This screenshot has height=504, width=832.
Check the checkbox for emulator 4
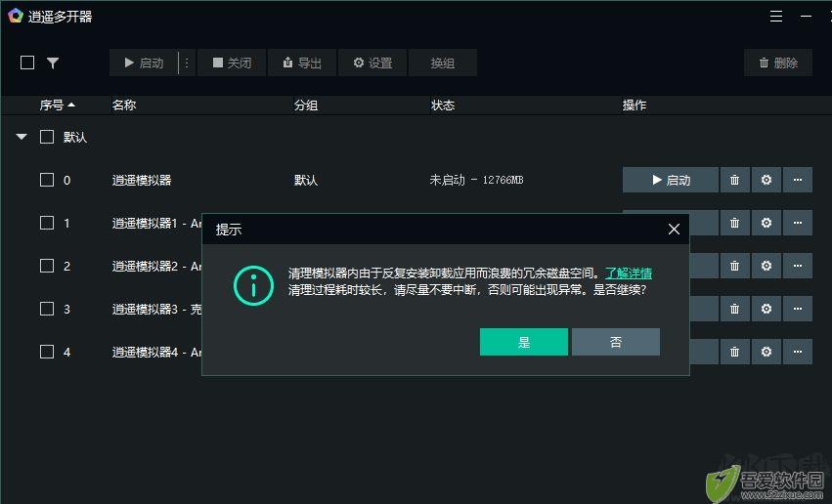click(47, 352)
